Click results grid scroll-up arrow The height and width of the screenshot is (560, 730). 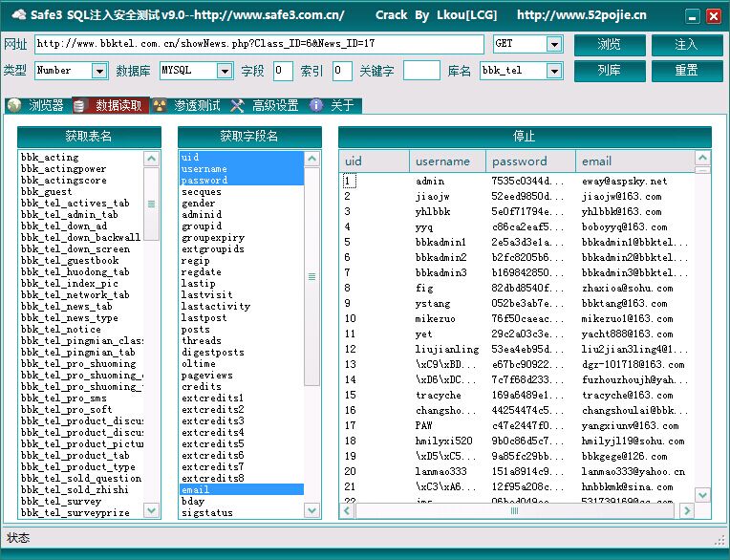[702, 159]
